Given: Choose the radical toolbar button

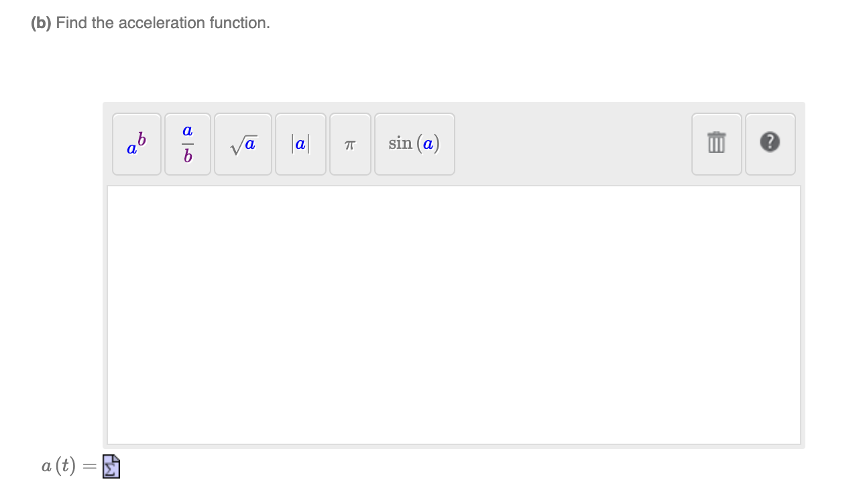Looking at the screenshot, I should 243,143.
